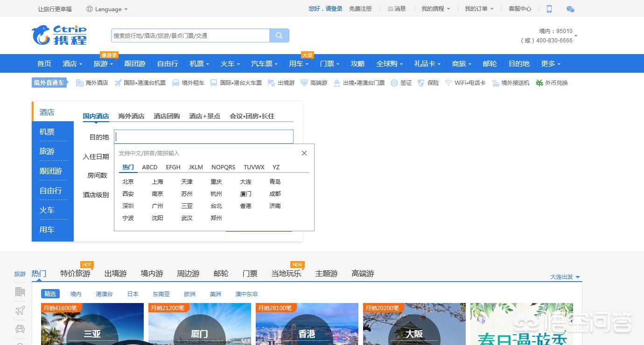Choose 成都 from hot cities

275,193
